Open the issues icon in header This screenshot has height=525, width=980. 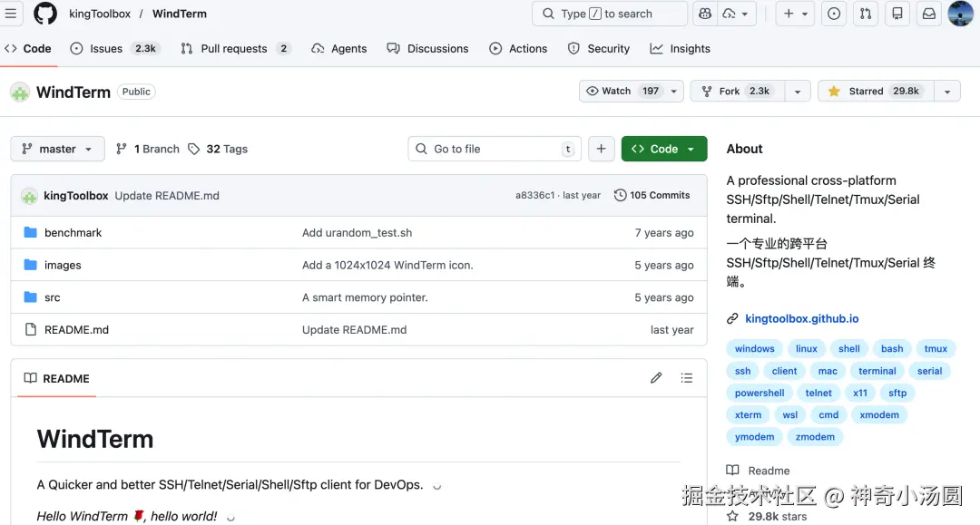(x=834, y=14)
